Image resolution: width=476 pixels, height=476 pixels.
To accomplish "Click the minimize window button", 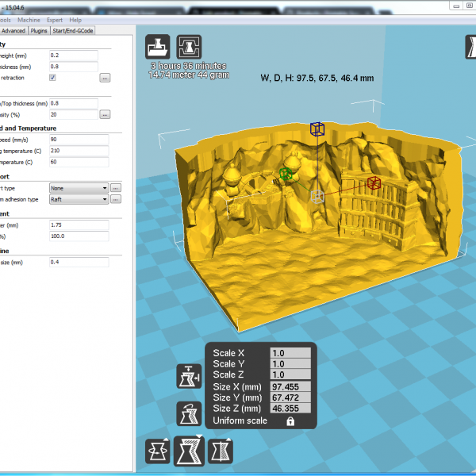I will coord(456,6).
